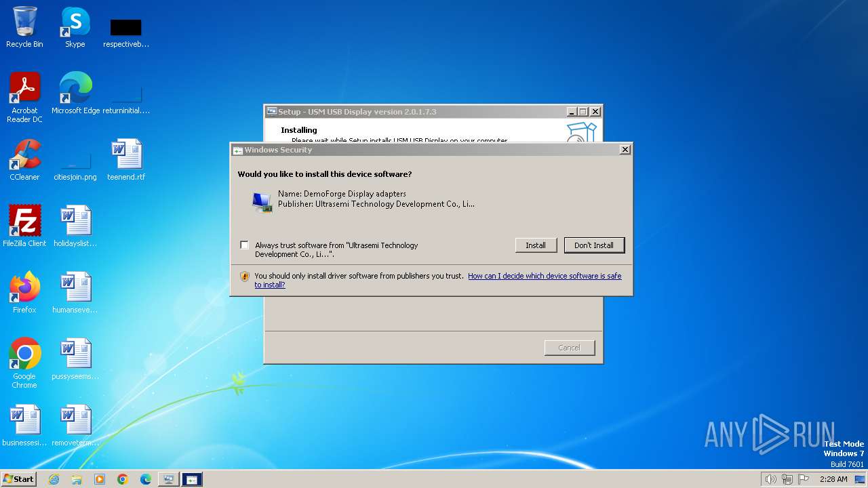Screen dimensions: 868x488
Task: Click Don't Install button
Action: (x=594, y=245)
